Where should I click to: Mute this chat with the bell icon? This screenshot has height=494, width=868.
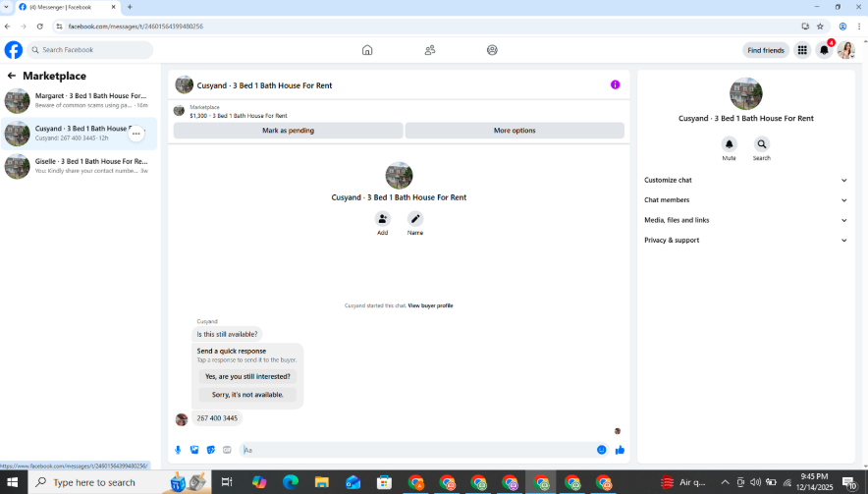tap(729, 144)
